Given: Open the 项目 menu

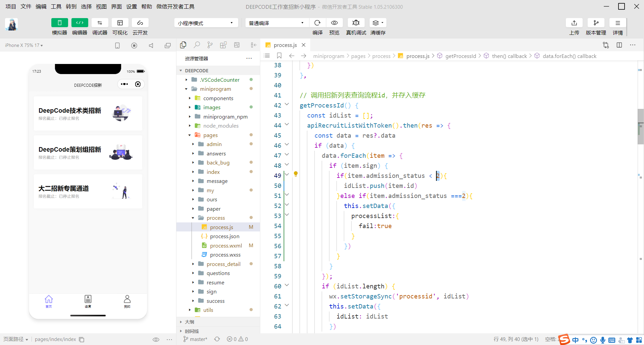Looking at the screenshot, I should pyautogui.click(x=10, y=7).
